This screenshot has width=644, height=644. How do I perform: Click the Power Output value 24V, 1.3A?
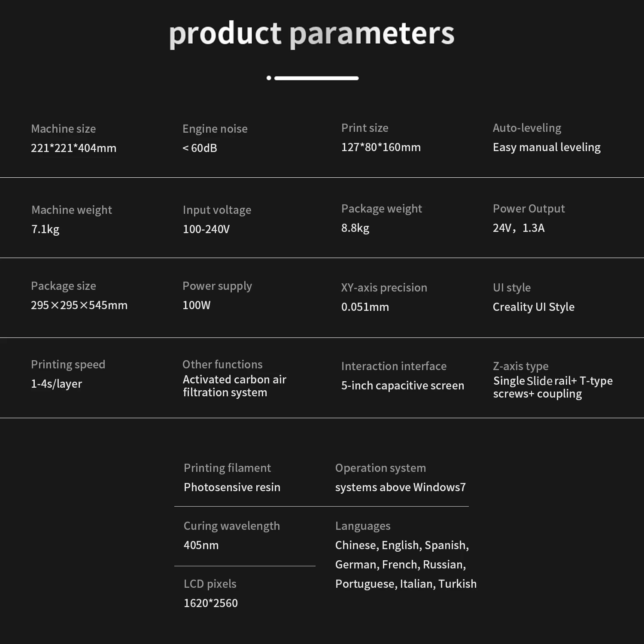518,228
